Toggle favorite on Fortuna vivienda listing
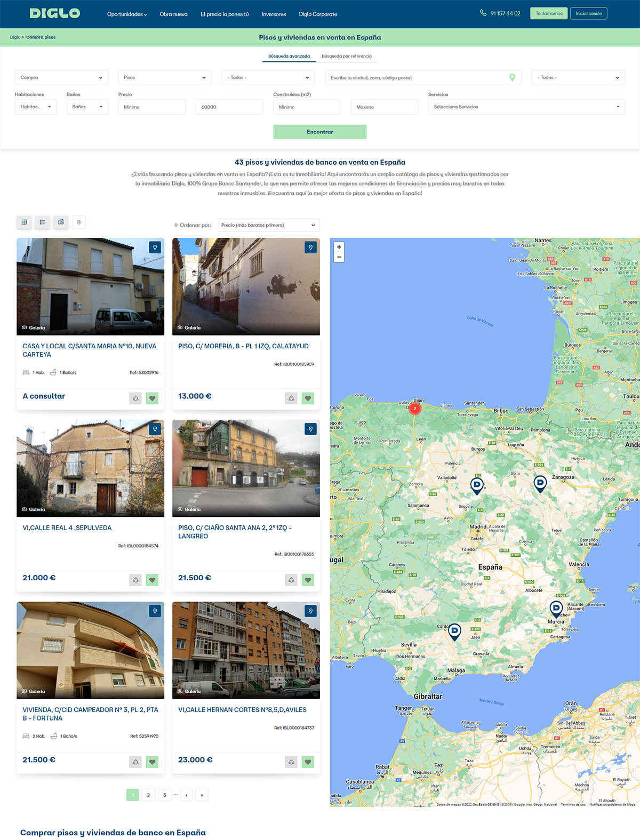 click(x=152, y=762)
